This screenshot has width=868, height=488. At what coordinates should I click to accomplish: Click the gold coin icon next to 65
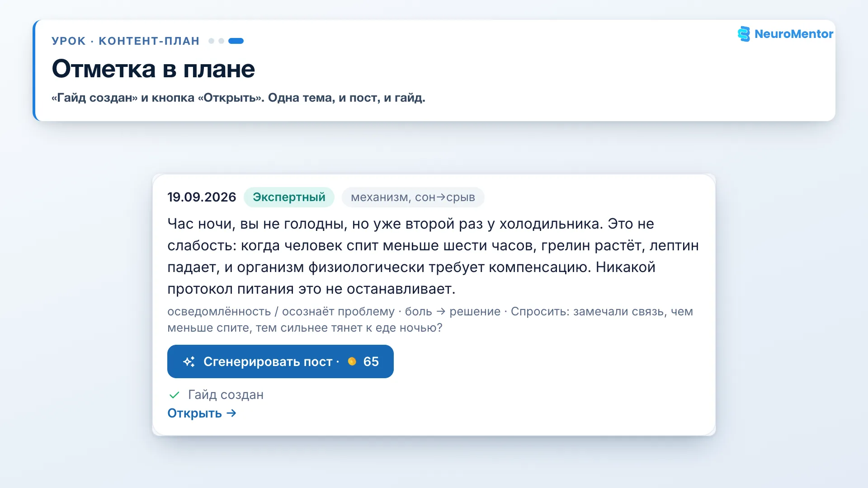(x=352, y=361)
